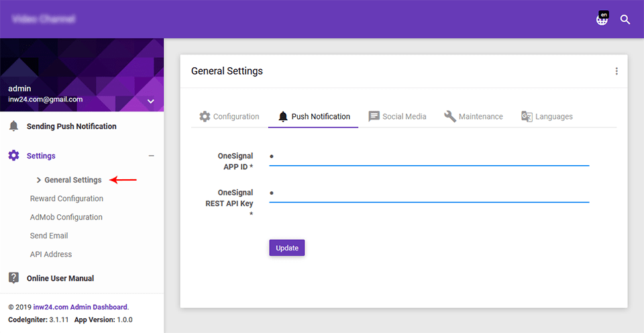Viewport: 644px width, 333px height.
Task: Open Reward Configuration in sidebar
Action: [66, 199]
